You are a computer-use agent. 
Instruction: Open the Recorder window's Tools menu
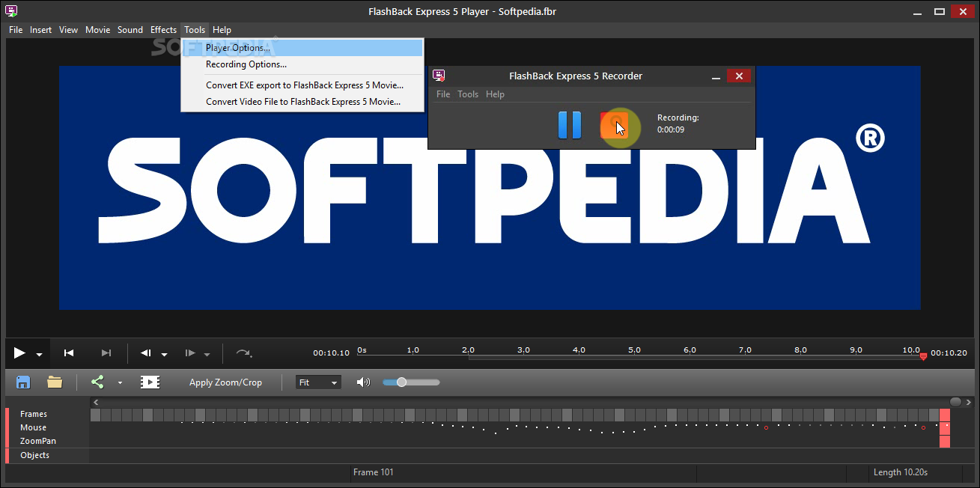coord(468,94)
